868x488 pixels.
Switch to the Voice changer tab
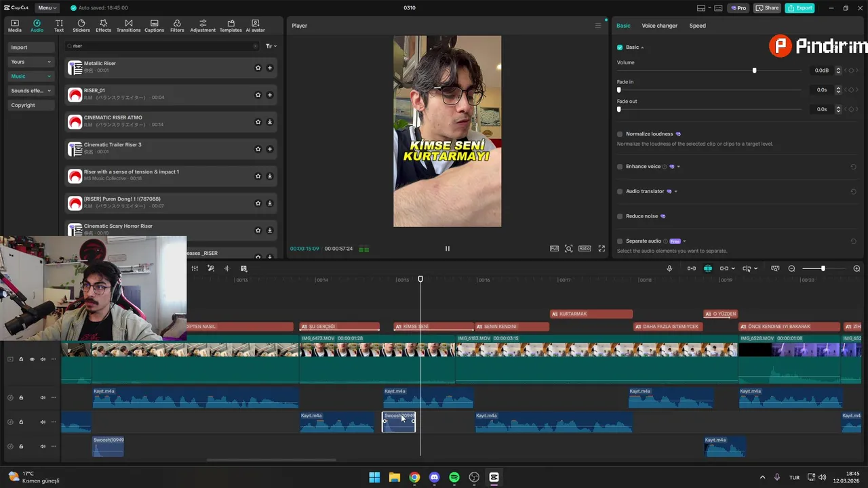(x=659, y=26)
